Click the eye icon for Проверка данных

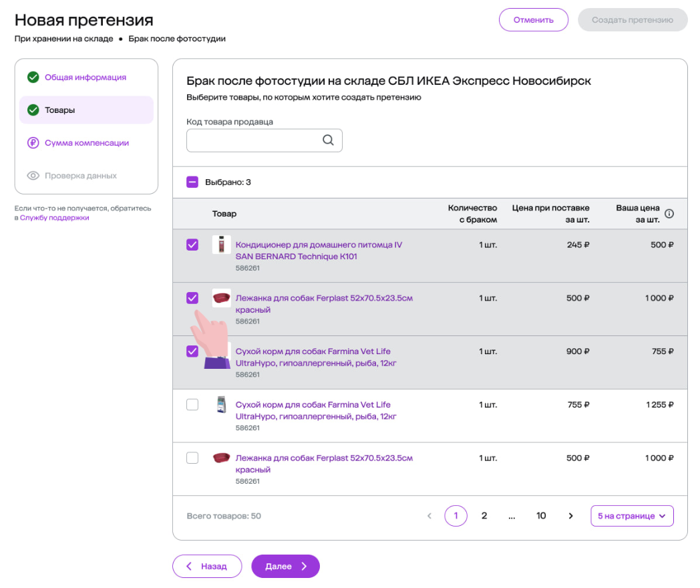coord(33,176)
